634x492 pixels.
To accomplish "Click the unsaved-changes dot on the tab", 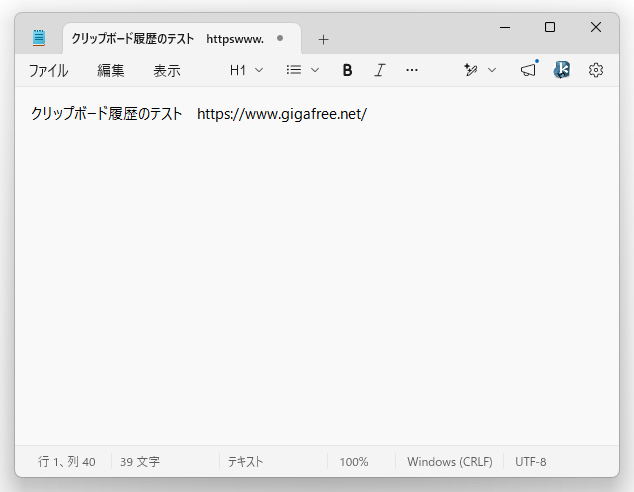I will (280, 38).
